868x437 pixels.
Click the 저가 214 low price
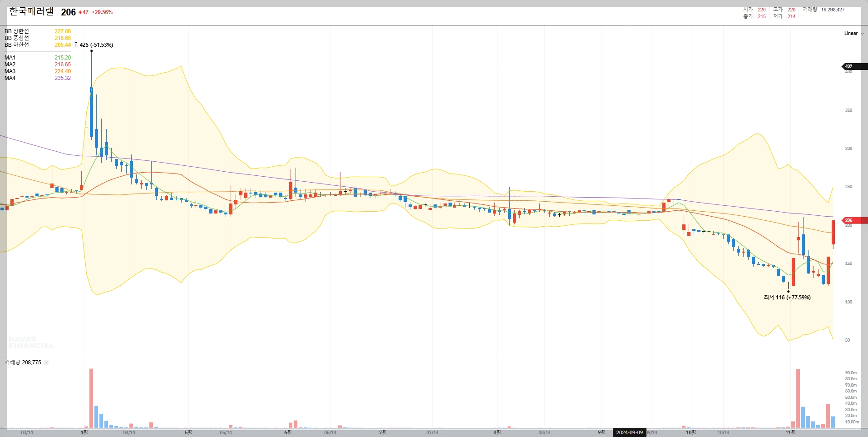[784, 16]
